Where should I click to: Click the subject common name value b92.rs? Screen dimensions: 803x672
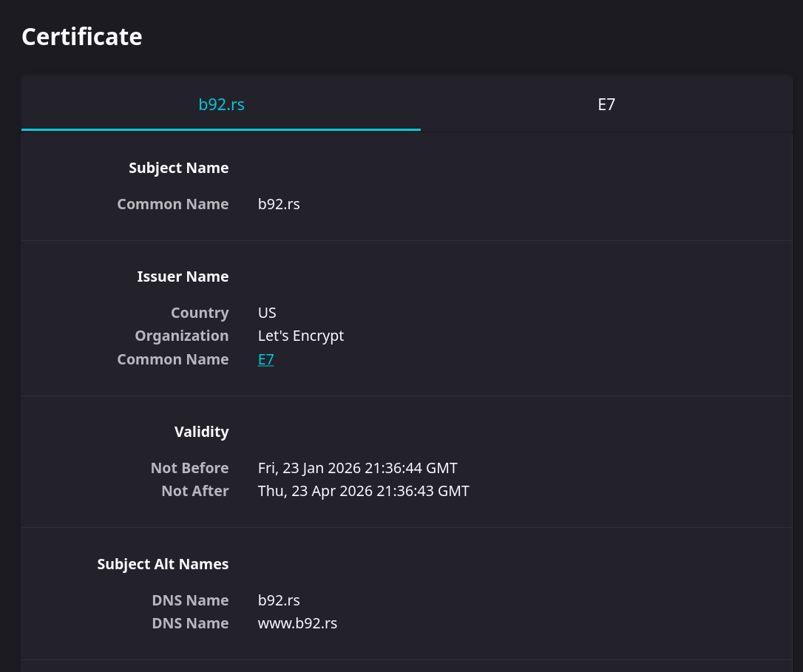pos(279,204)
